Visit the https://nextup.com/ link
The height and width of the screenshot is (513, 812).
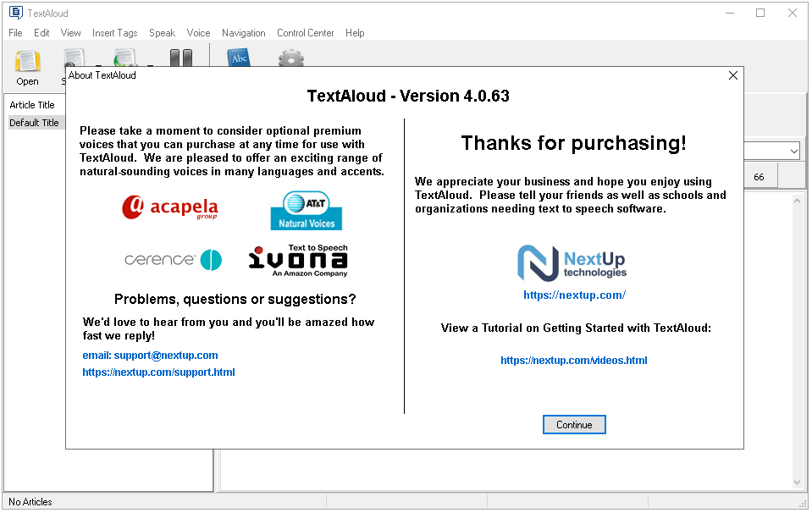[x=574, y=295]
